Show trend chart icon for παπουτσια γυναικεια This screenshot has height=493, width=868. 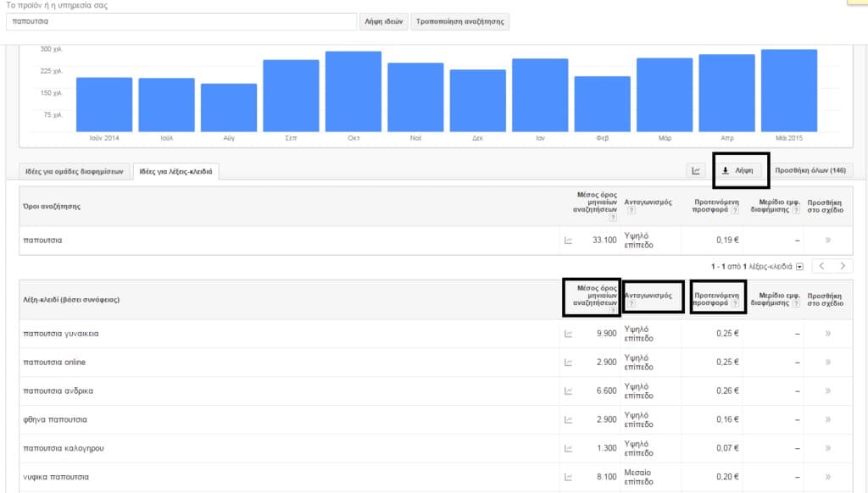pyautogui.click(x=568, y=334)
